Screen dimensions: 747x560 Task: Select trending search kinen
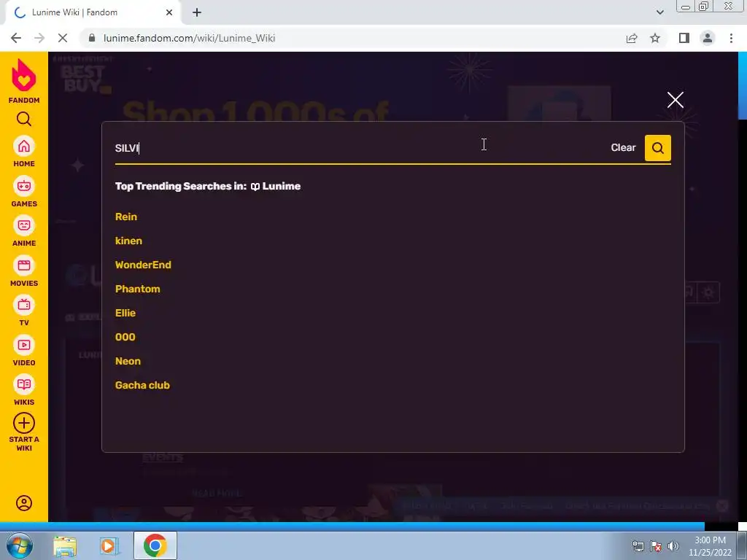point(128,241)
